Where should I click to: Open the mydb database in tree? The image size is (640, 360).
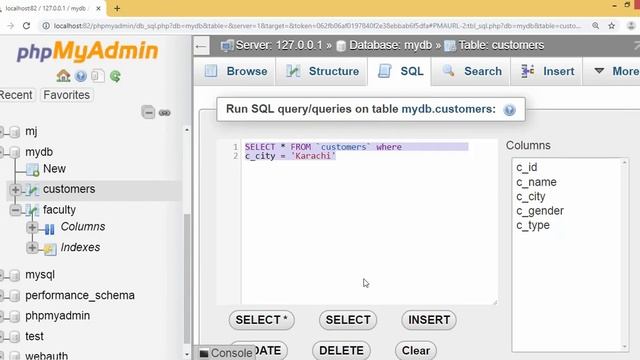39,152
